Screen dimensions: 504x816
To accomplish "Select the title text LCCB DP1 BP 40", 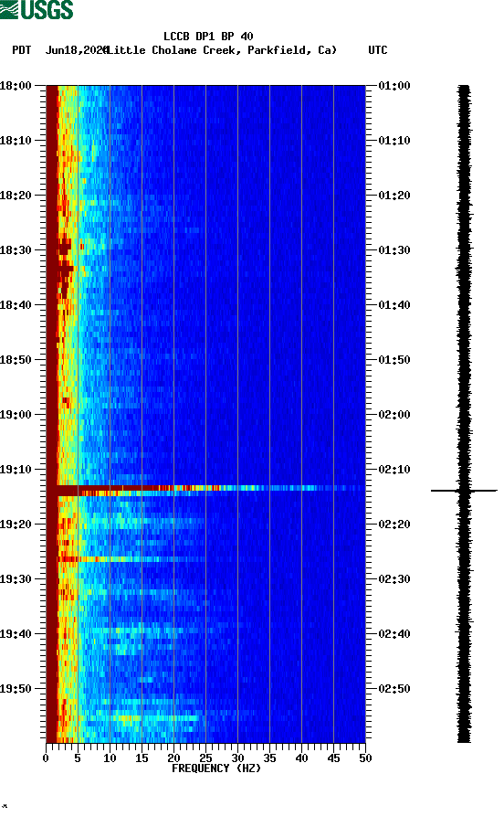I will click(x=208, y=37).
